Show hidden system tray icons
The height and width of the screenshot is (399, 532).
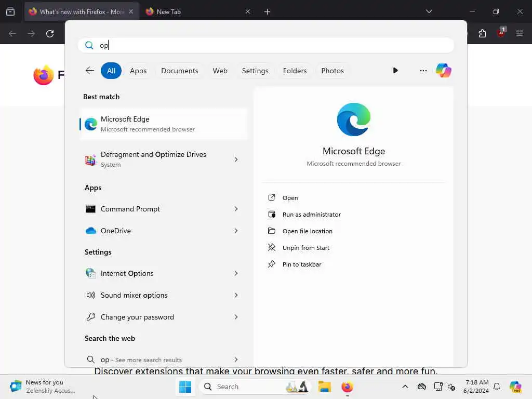click(405, 387)
